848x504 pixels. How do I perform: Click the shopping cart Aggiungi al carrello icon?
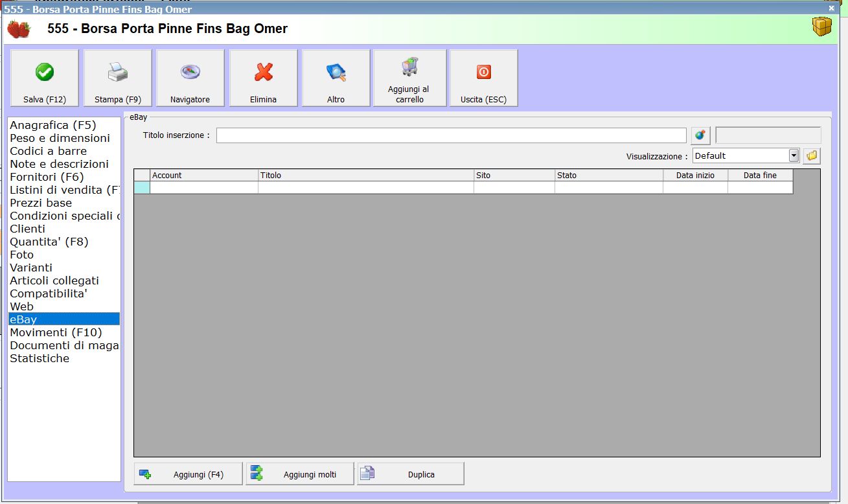409,67
